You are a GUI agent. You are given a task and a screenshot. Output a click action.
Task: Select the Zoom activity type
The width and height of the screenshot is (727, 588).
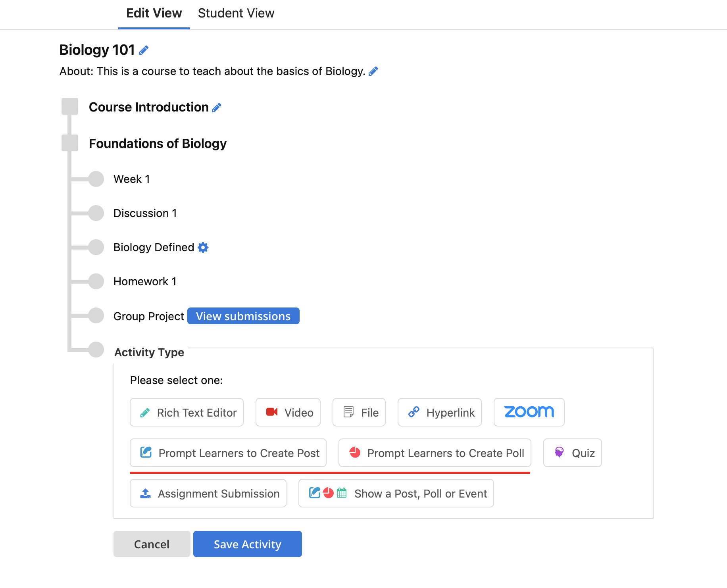tap(529, 412)
